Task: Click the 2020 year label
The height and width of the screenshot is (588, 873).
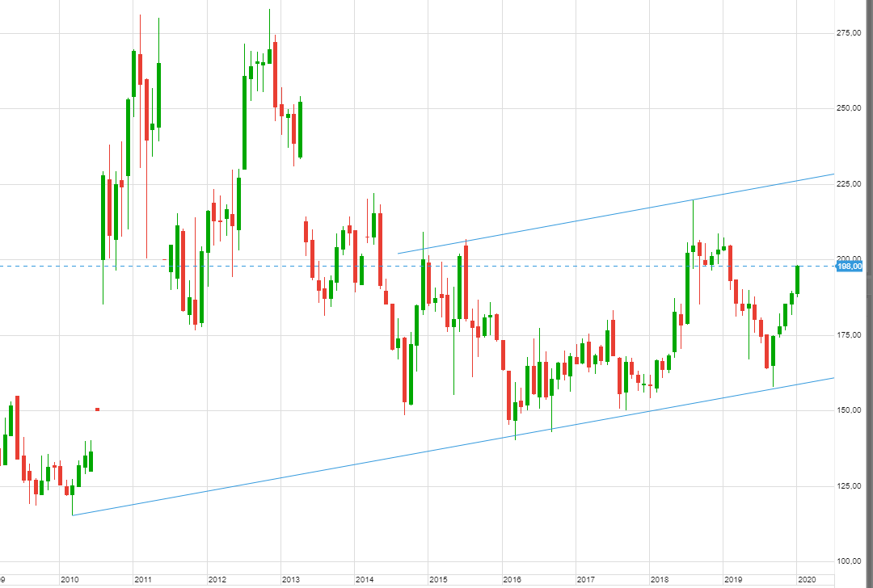Action: pos(806,580)
